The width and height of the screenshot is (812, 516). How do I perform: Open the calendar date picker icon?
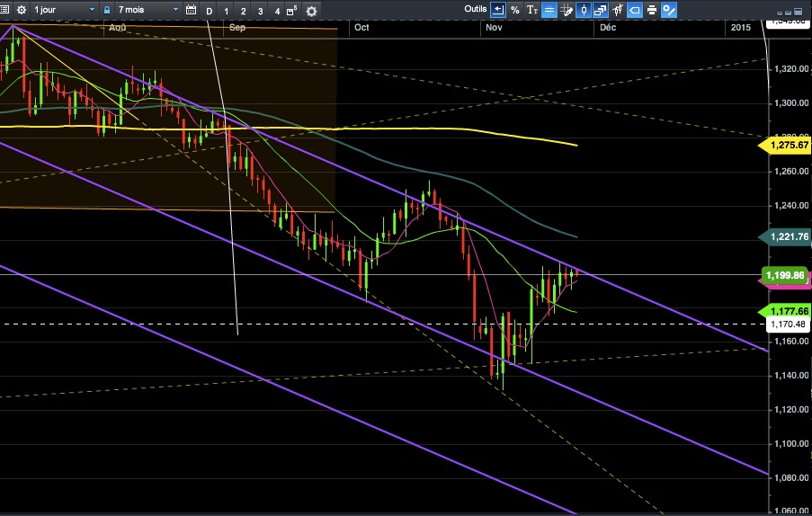(x=191, y=10)
